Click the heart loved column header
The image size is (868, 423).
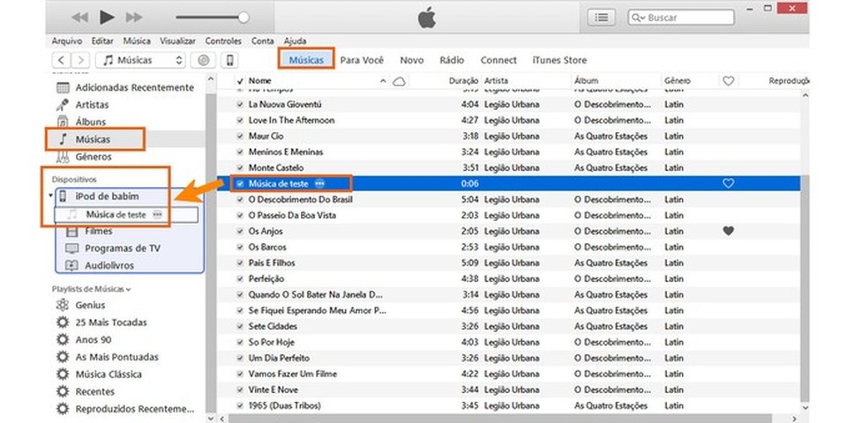coord(729,81)
